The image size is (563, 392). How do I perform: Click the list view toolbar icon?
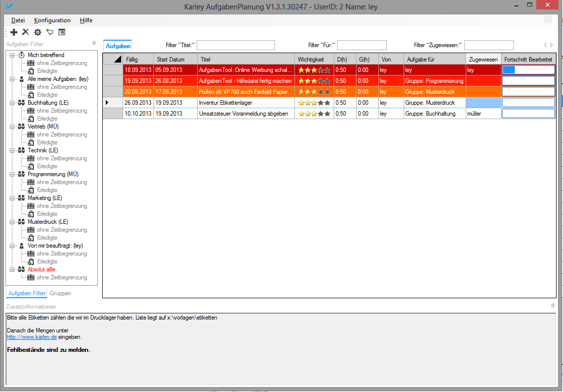(62, 32)
